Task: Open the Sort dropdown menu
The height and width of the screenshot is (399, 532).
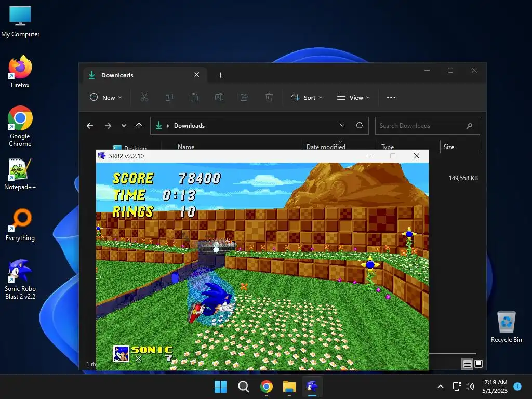Action: (307, 97)
